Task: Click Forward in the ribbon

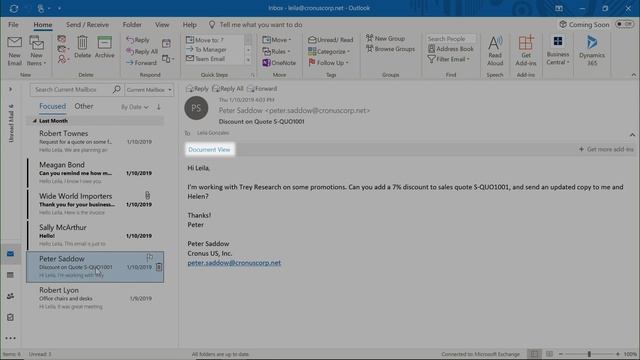Action: 141,63
